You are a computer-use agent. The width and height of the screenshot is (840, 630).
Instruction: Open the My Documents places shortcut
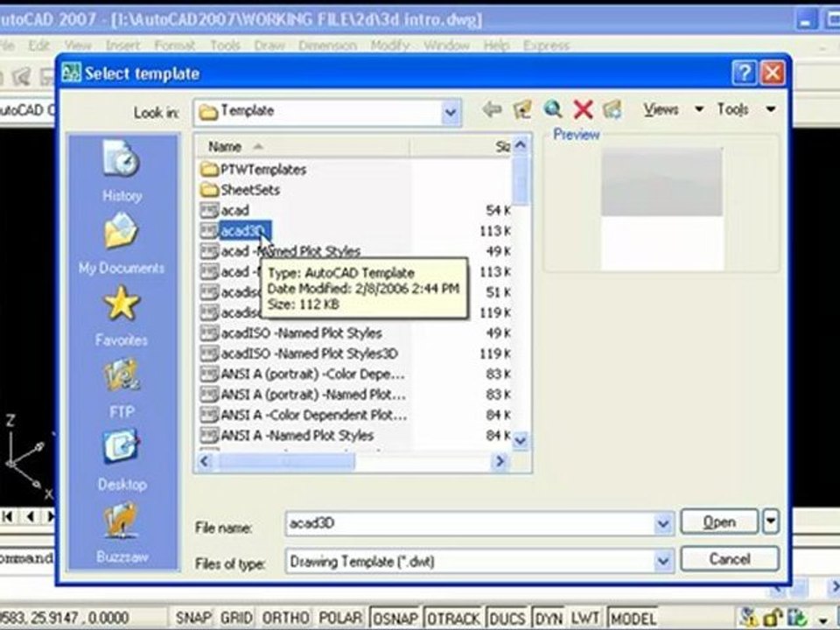point(122,242)
